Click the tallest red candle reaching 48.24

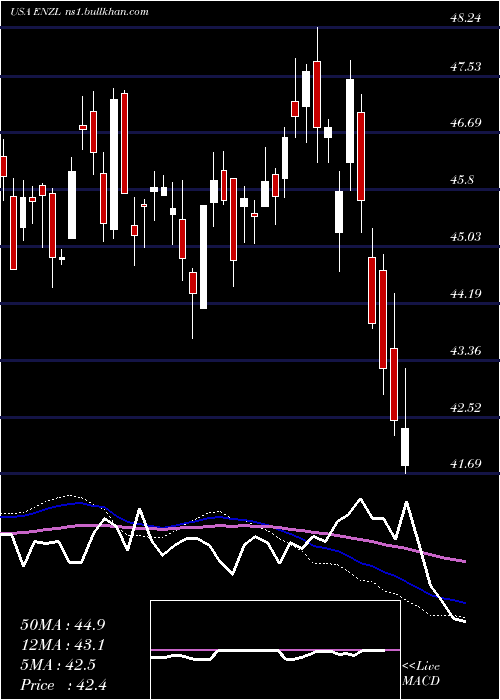coord(317,94)
